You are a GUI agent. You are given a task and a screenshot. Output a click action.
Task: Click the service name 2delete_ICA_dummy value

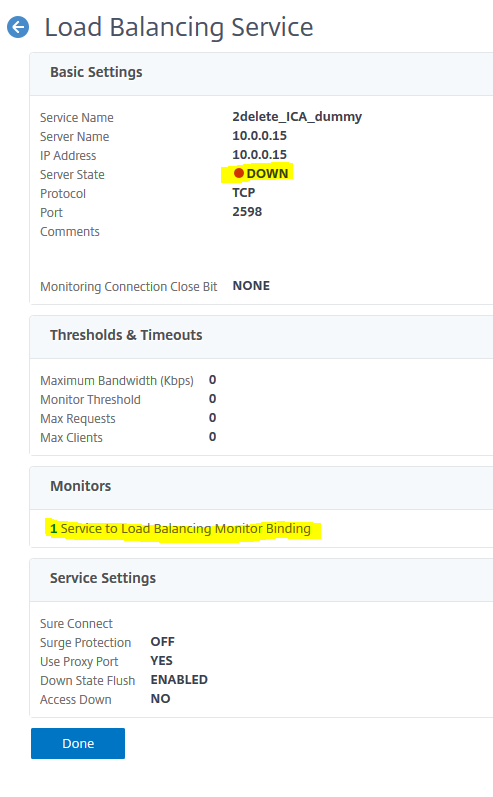pyautogui.click(x=297, y=116)
